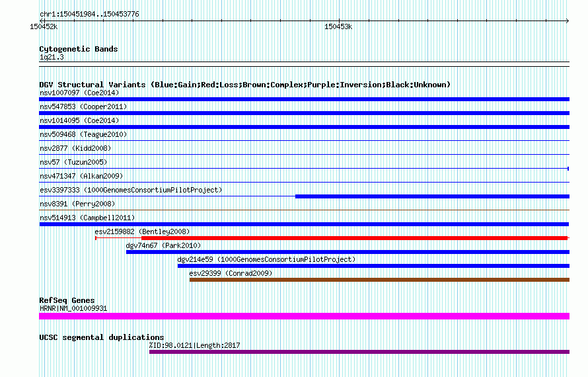
Task: Open the esv29399 (Conrad2009) label
Action: (x=231, y=273)
